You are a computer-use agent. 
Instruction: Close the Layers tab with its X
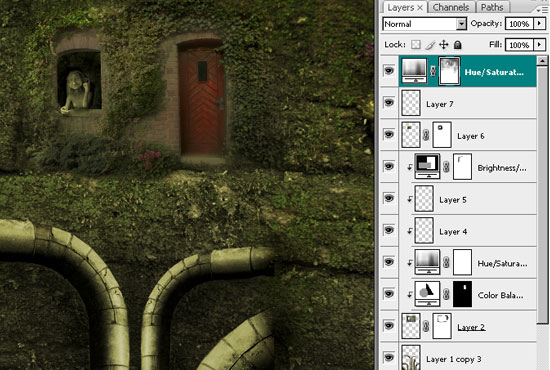pos(420,8)
